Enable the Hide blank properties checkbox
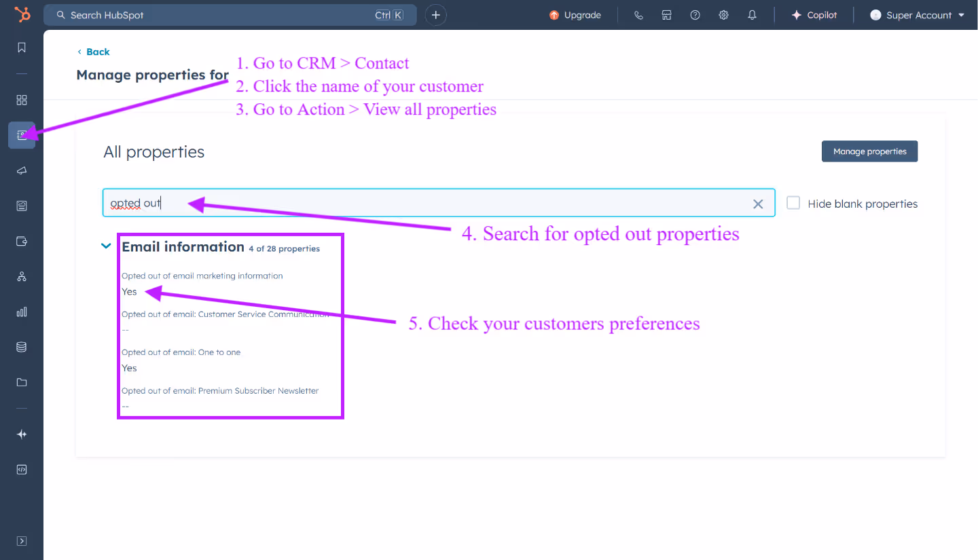The image size is (978, 560). [x=793, y=202]
